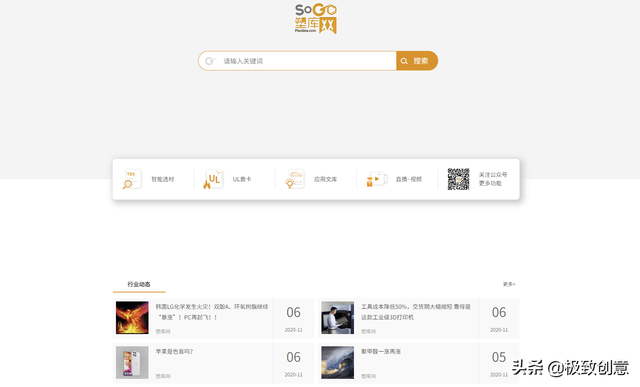Click the orange 搜索 search button
The width and height of the screenshot is (640, 387).
(x=417, y=61)
